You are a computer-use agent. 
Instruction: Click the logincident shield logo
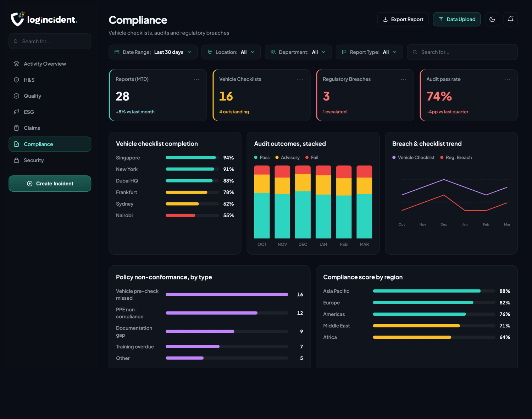17,19
